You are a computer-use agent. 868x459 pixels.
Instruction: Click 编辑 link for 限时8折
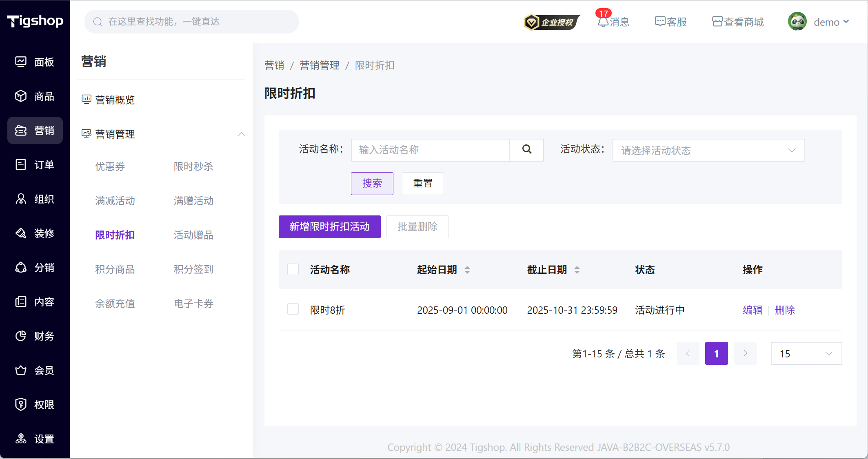(x=753, y=310)
